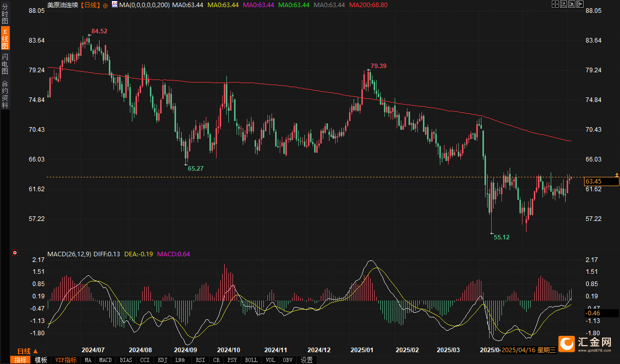Click the MA(0,0,0,0,0,200) parameter label
The height and width of the screenshot is (364, 620).
coord(145,5)
